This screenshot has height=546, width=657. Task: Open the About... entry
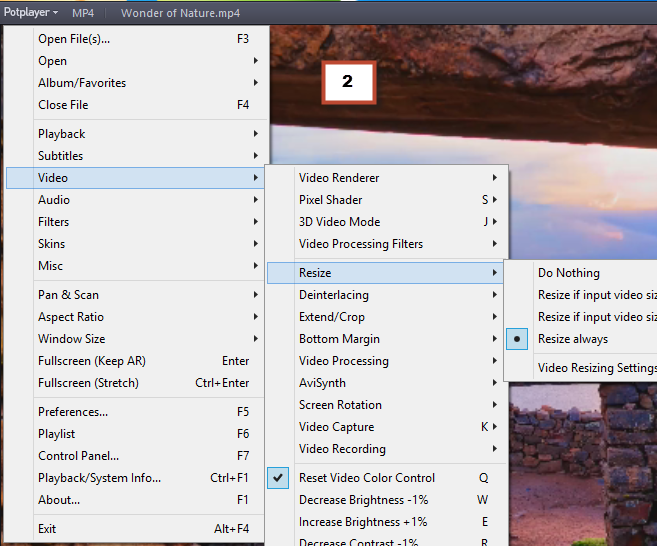(x=135, y=500)
